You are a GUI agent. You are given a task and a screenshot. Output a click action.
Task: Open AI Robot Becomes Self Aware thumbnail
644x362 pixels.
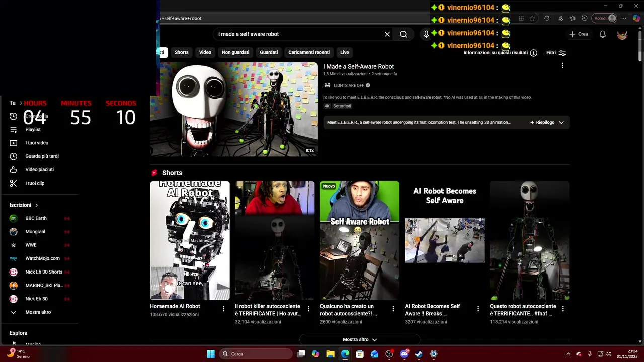pos(445,240)
